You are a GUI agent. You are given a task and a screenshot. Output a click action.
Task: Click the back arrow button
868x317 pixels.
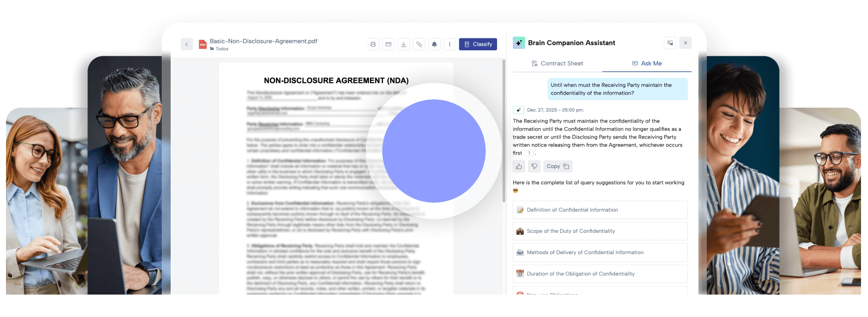tap(187, 44)
